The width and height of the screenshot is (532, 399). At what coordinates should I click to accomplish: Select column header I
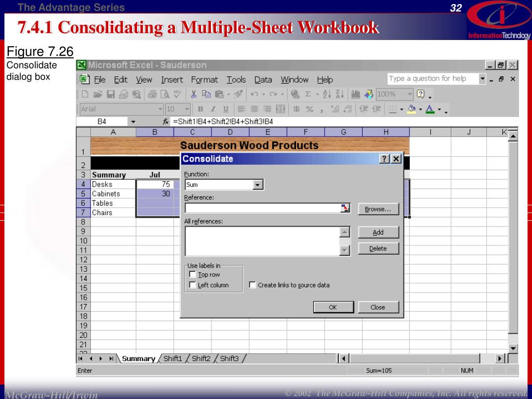[430, 132]
